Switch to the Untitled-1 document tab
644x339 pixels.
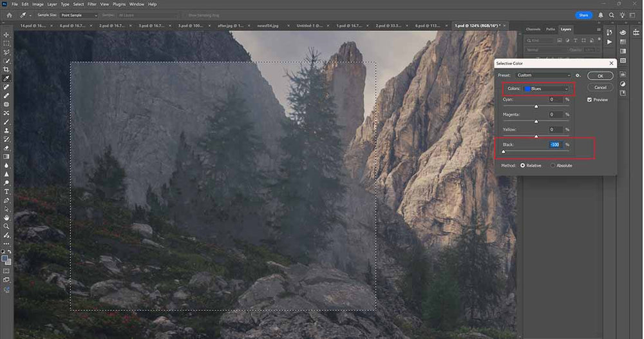click(x=310, y=26)
